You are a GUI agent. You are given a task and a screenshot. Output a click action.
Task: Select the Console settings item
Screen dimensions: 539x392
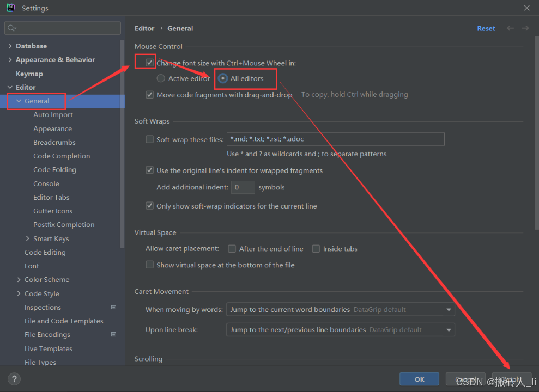[x=46, y=183]
